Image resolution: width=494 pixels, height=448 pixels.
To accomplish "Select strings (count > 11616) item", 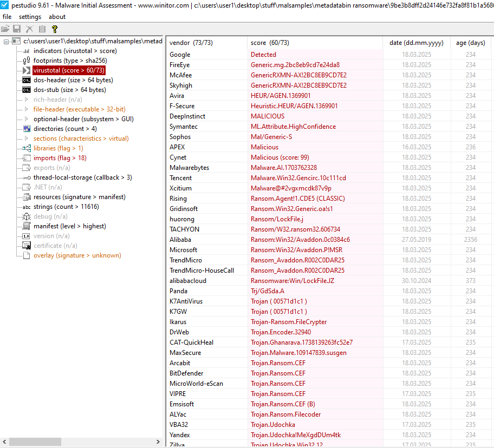I will click(x=66, y=207).
